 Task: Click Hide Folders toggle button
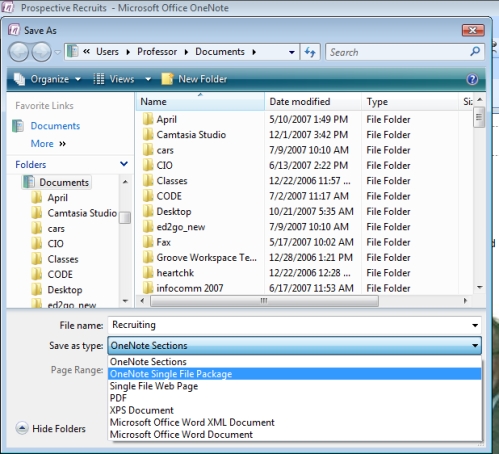pyautogui.click(x=51, y=428)
